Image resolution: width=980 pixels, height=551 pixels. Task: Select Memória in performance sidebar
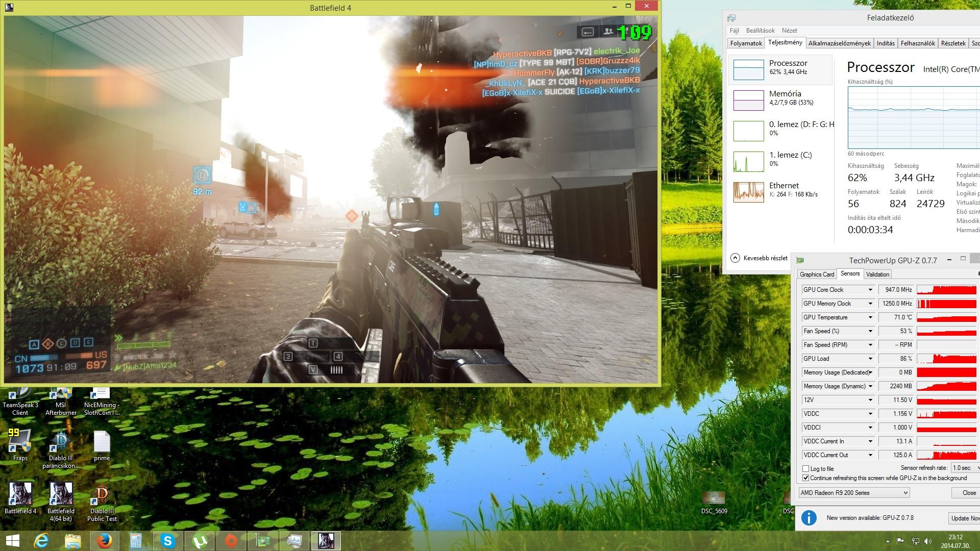781,100
